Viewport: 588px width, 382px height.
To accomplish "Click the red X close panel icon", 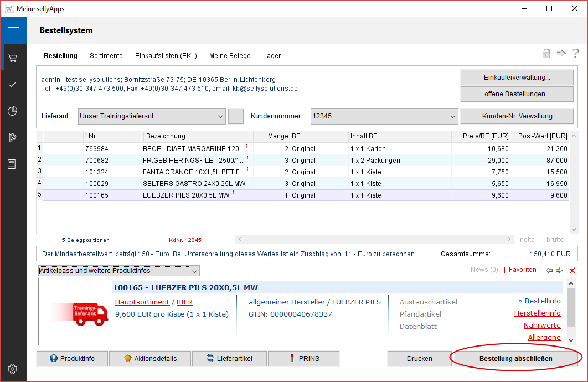I will click(572, 270).
